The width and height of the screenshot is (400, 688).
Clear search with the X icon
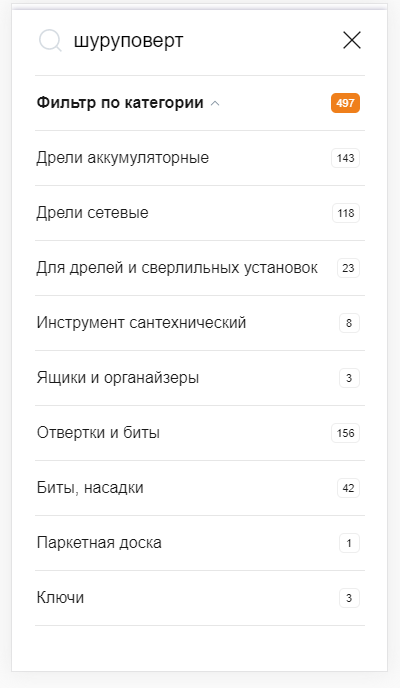[352, 40]
